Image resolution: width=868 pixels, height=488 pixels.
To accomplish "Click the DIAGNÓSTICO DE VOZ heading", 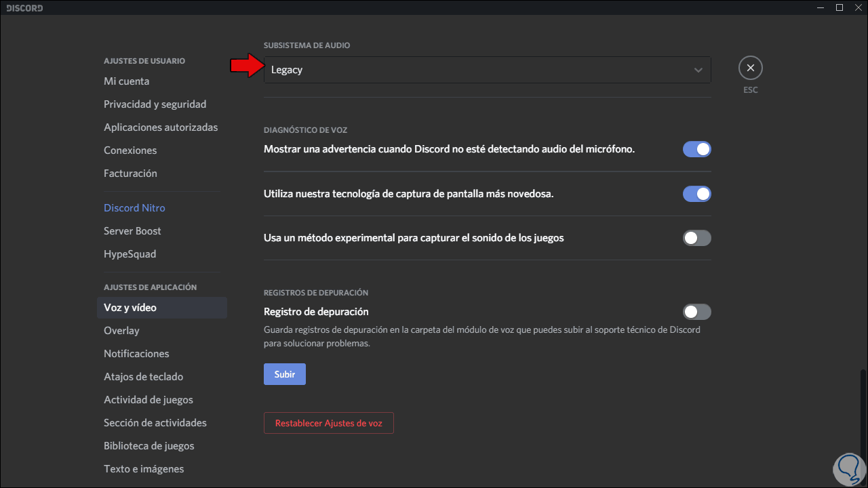I will [x=306, y=130].
